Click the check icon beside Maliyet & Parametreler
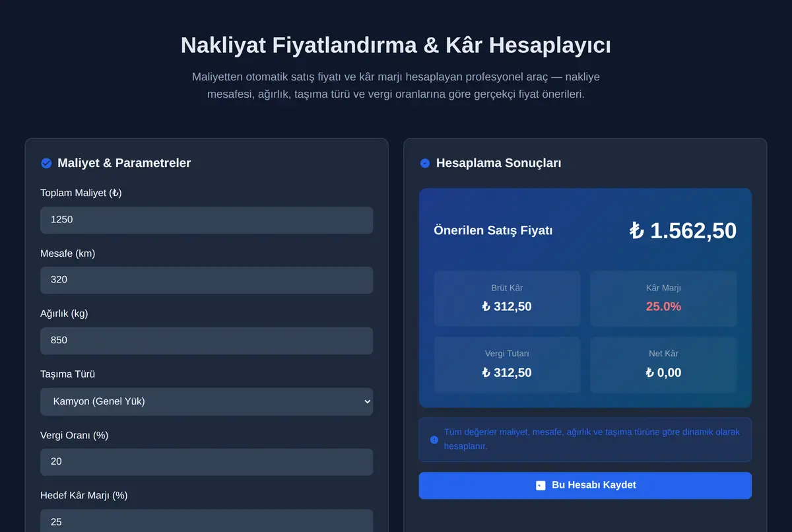The width and height of the screenshot is (792, 532). point(46,163)
